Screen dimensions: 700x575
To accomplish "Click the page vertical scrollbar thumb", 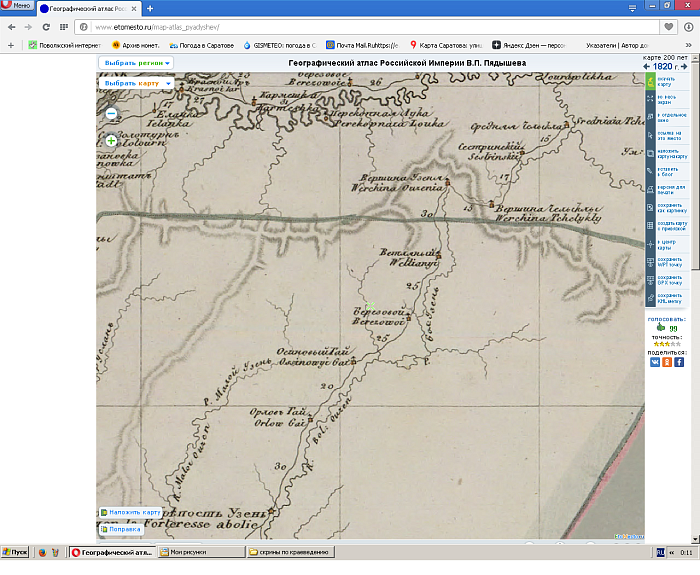I will [x=695, y=165].
